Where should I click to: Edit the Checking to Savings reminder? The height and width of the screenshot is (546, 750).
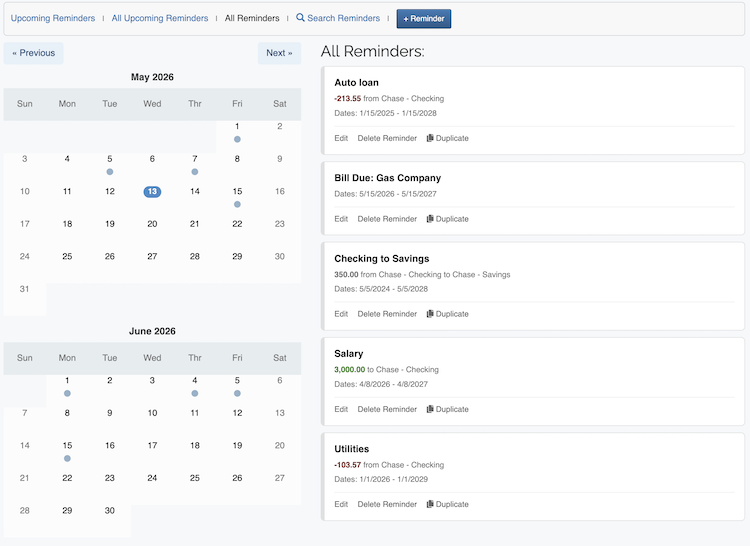pyautogui.click(x=341, y=314)
